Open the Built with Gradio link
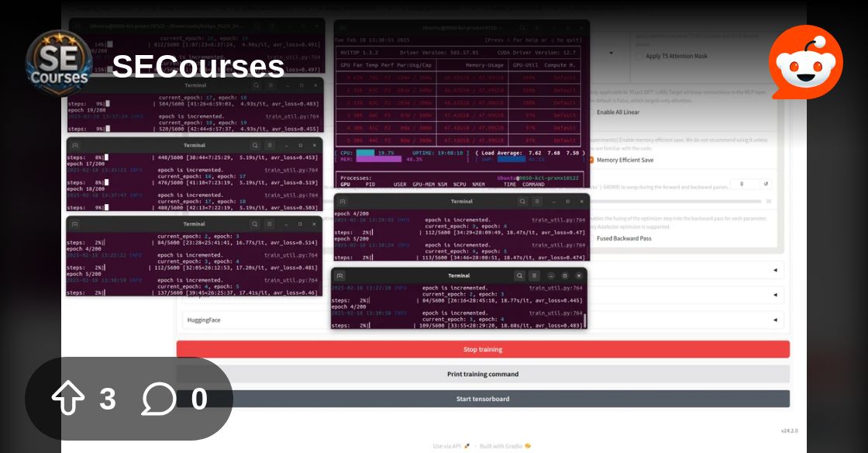This screenshot has height=453, width=868. (505, 446)
